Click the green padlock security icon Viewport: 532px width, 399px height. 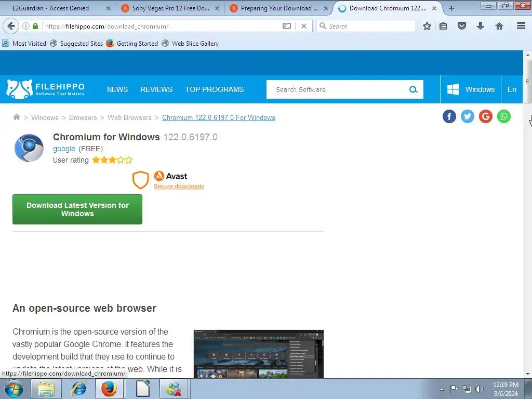pyautogui.click(x=35, y=26)
